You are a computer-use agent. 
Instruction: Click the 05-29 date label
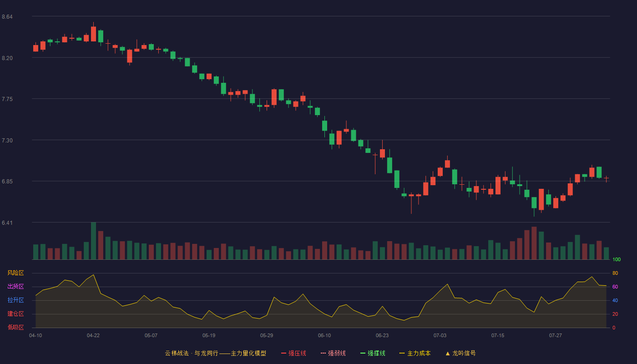pyautogui.click(x=267, y=335)
